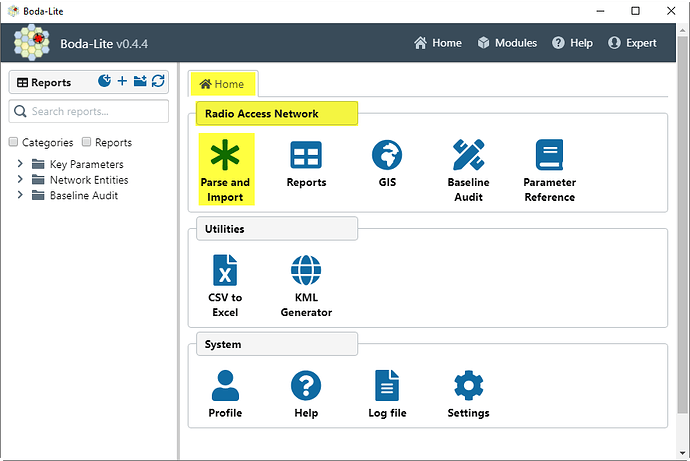The image size is (690, 461).
Task: Launch the KML Generator utility
Action: (306, 285)
